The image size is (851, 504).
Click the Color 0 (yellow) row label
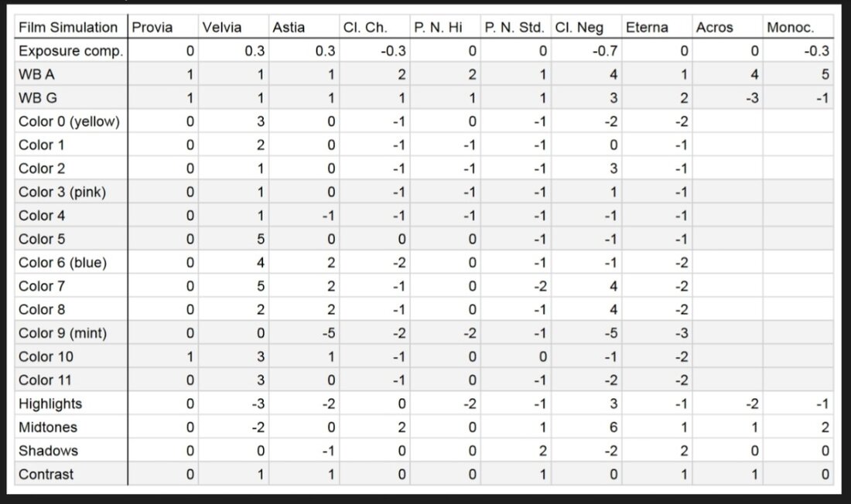click(70, 121)
